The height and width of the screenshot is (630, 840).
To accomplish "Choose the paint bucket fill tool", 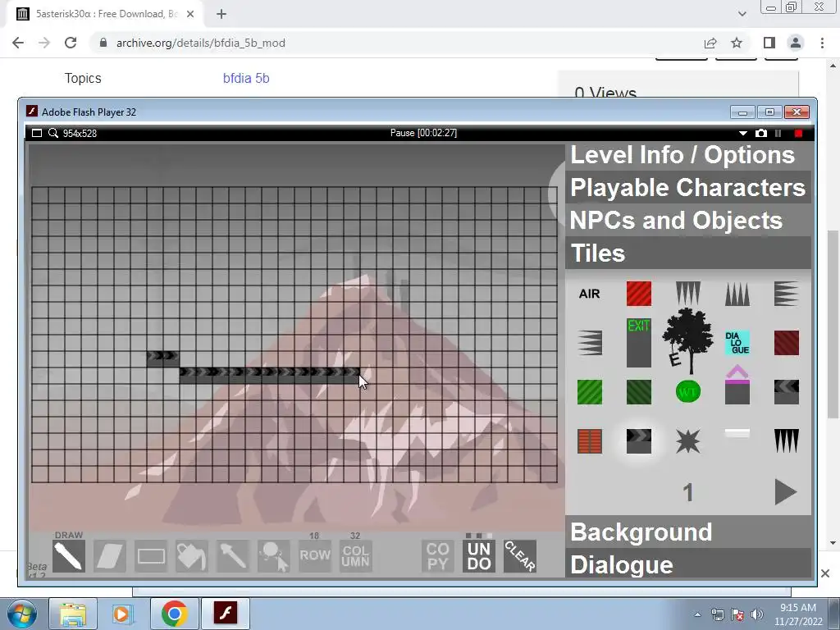I will pyautogui.click(x=192, y=556).
